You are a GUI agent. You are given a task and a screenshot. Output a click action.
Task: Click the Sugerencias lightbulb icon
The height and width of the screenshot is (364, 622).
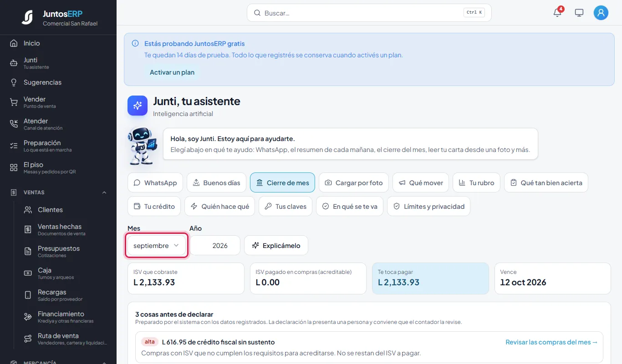tap(14, 82)
